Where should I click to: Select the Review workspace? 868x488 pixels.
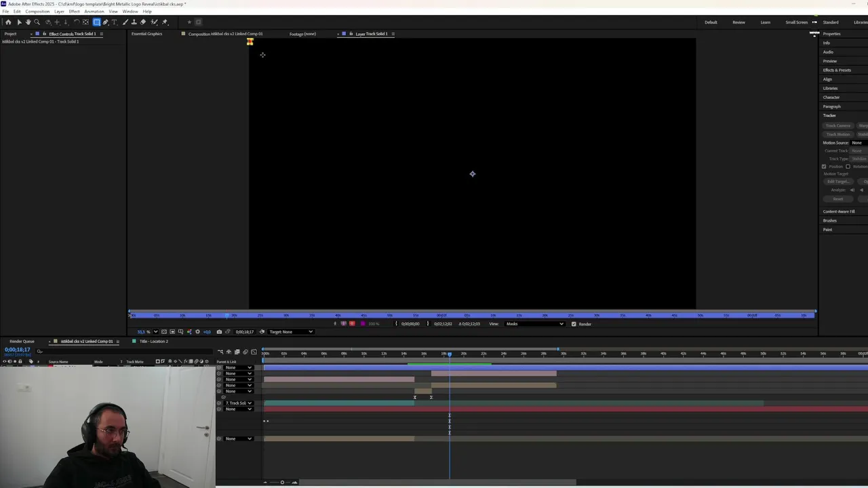(x=738, y=22)
